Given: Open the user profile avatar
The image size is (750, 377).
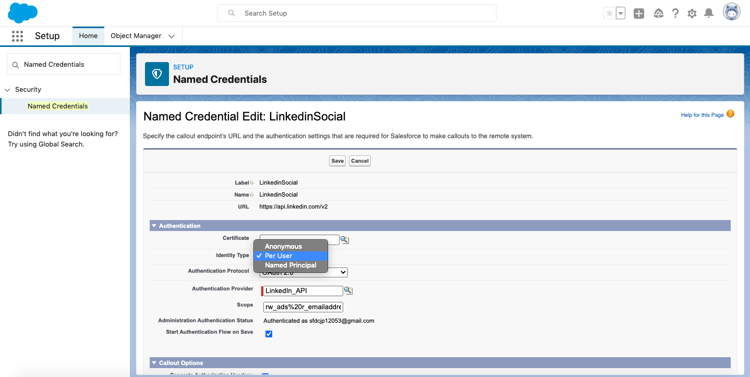Looking at the screenshot, I should [x=731, y=12].
